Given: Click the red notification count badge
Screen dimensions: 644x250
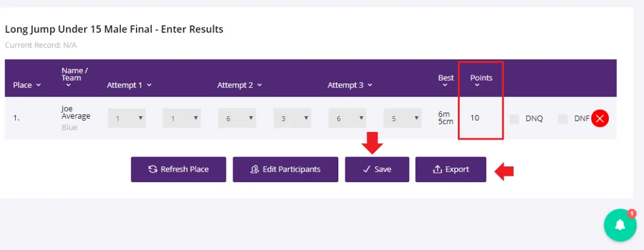Looking at the screenshot, I should (x=631, y=214).
